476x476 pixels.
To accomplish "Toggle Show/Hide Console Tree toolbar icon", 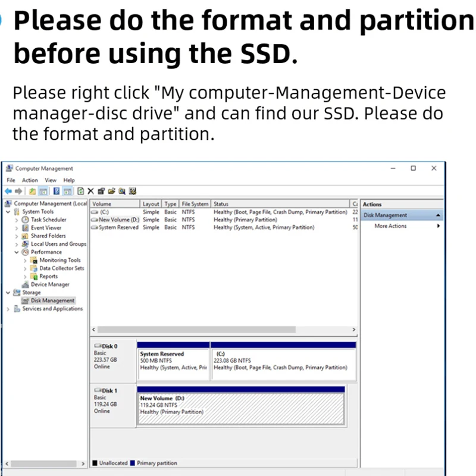I will tap(43, 191).
